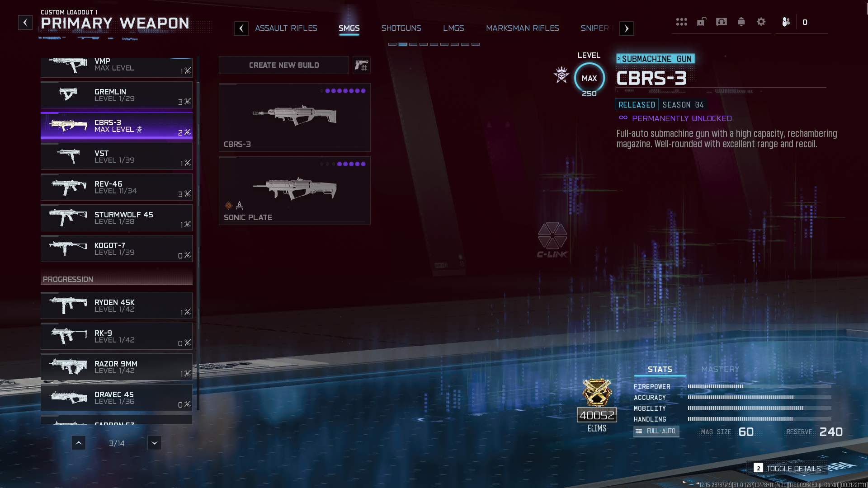
Task: Open the unlock/store icon in top bar
Action: pos(701,22)
